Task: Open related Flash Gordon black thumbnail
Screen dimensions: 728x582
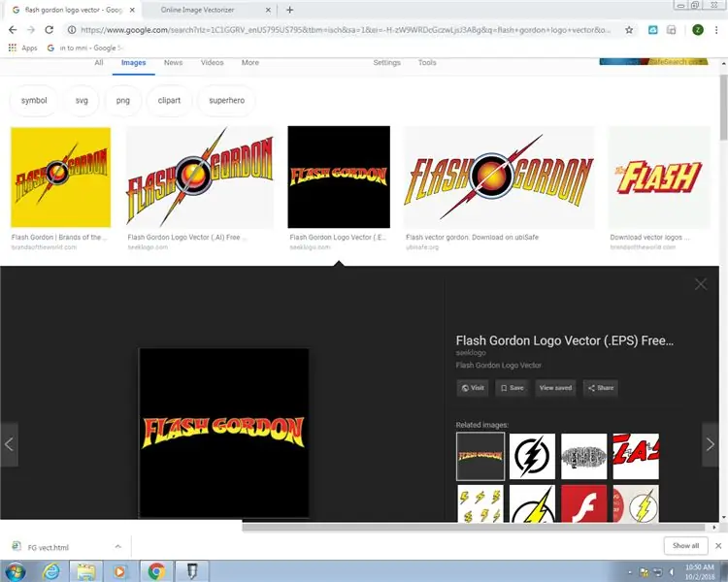Action: [480, 456]
